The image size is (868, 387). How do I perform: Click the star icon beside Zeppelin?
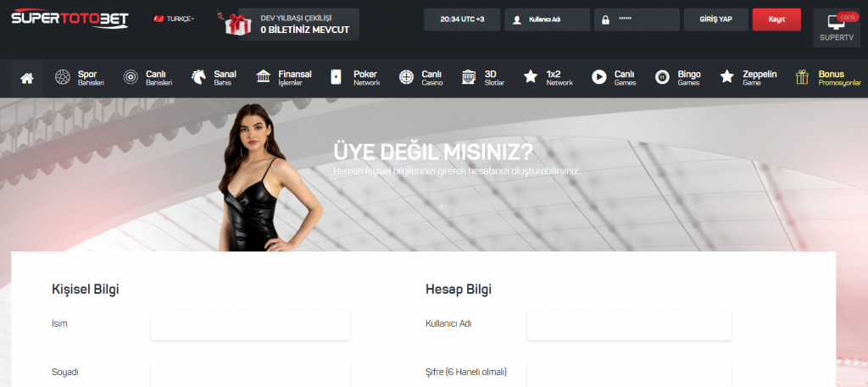click(x=726, y=76)
